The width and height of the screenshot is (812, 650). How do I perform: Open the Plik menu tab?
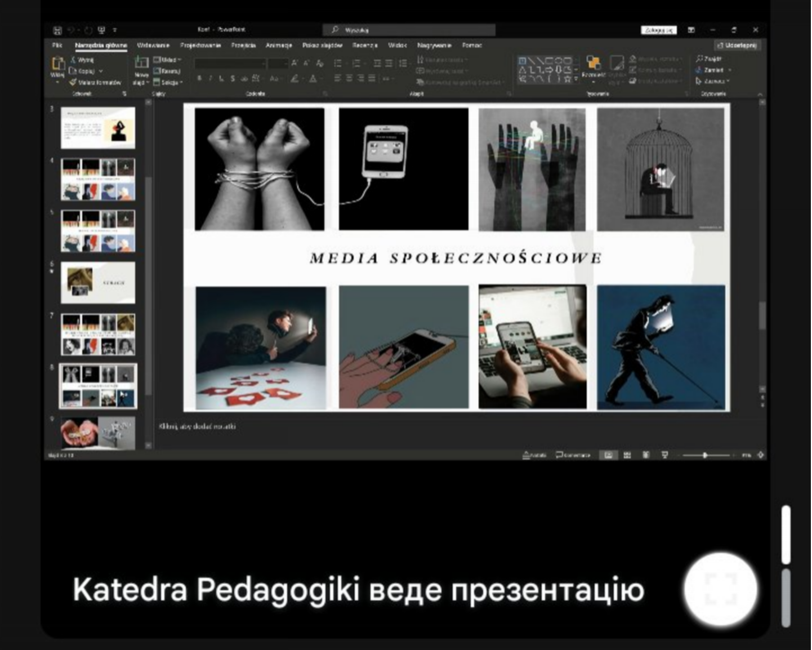tap(57, 46)
